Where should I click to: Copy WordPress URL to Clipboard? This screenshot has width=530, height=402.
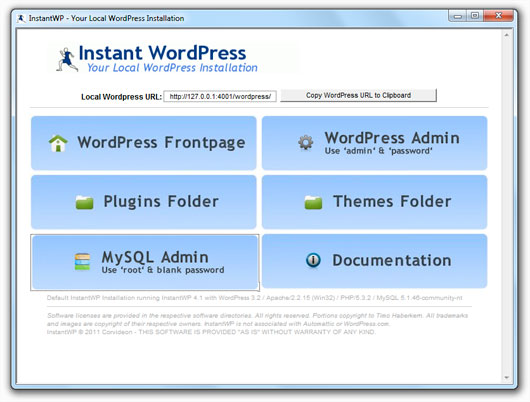click(x=358, y=95)
